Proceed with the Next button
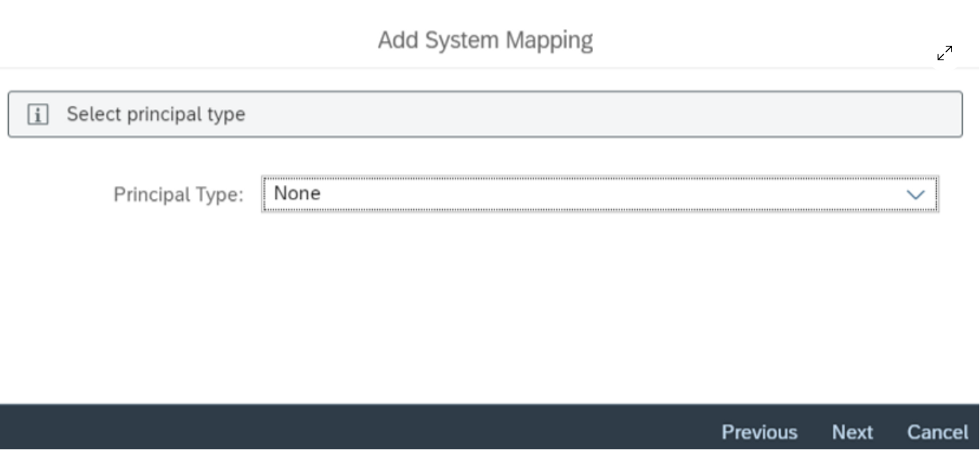 coord(852,432)
